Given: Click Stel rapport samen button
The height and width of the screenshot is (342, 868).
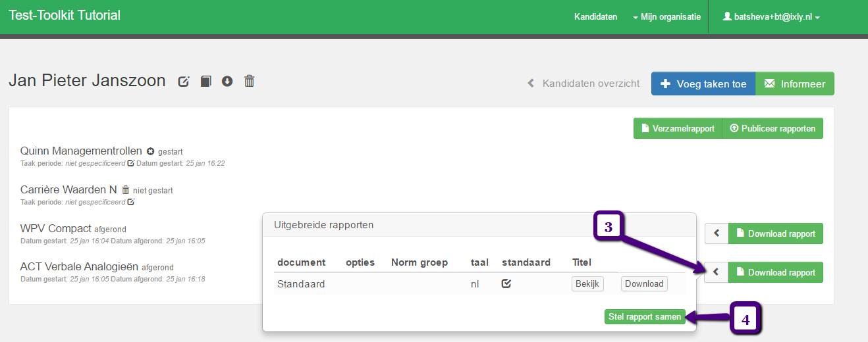Looking at the screenshot, I should pyautogui.click(x=645, y=317).
